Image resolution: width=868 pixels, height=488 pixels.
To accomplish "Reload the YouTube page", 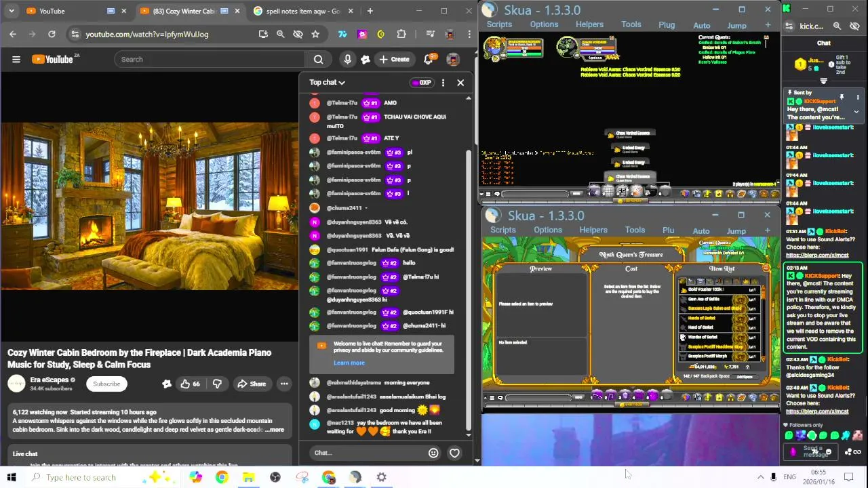I will coord(52,34).
